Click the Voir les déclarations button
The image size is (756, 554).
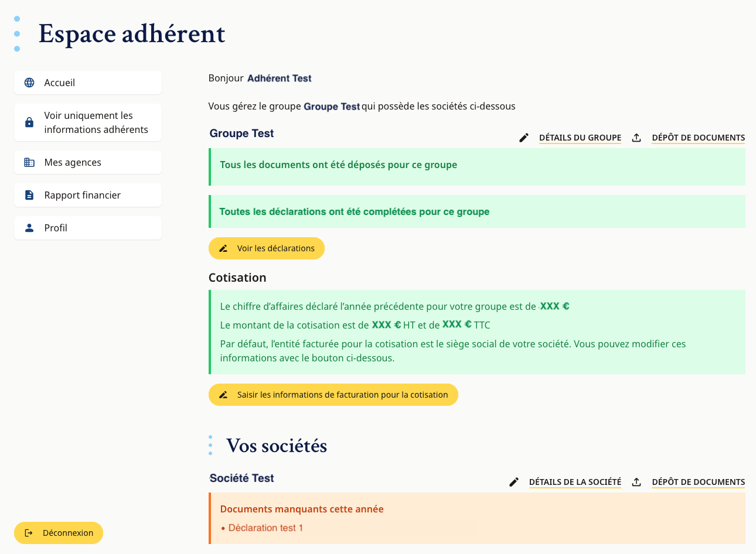click(267, 248)
